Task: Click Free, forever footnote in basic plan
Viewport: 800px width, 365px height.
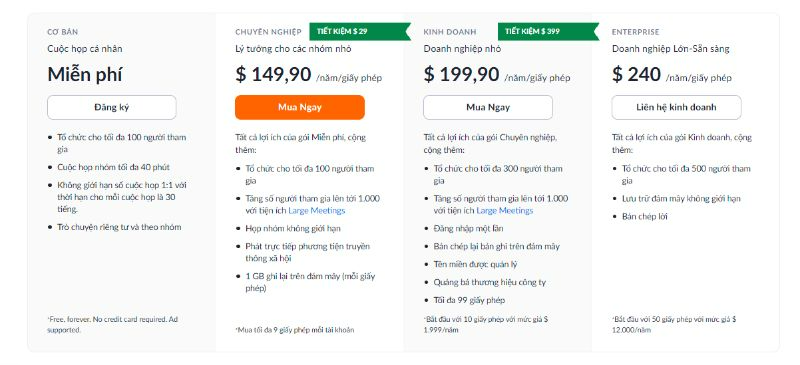Action: [113, 325]
